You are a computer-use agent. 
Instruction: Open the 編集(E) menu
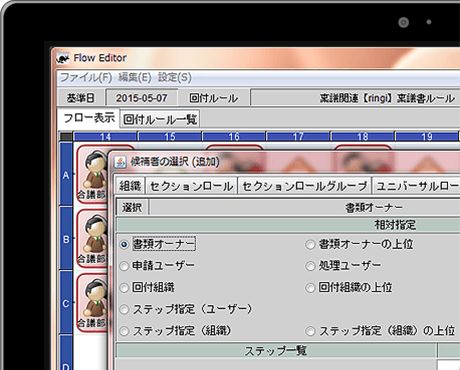point(135,77)
